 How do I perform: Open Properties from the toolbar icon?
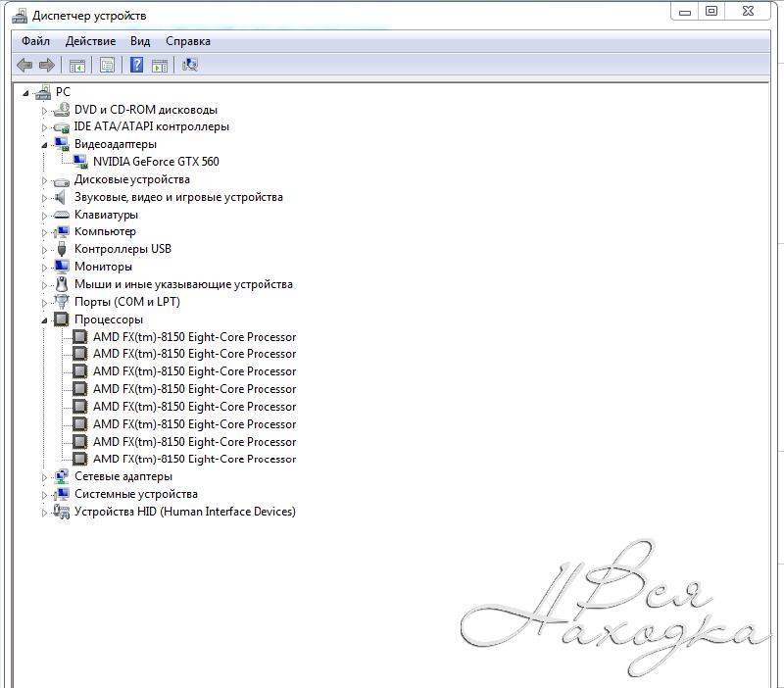tap(107, 65)
